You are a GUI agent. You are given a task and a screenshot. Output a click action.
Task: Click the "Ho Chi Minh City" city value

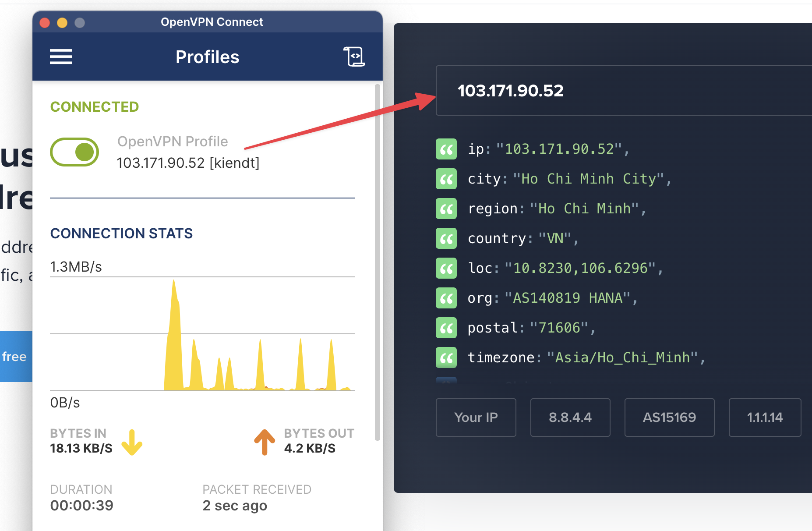pos(589,179)
